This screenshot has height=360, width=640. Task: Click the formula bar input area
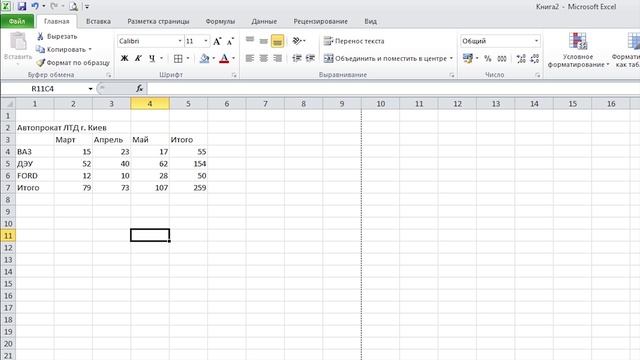[x=393, y=89]
